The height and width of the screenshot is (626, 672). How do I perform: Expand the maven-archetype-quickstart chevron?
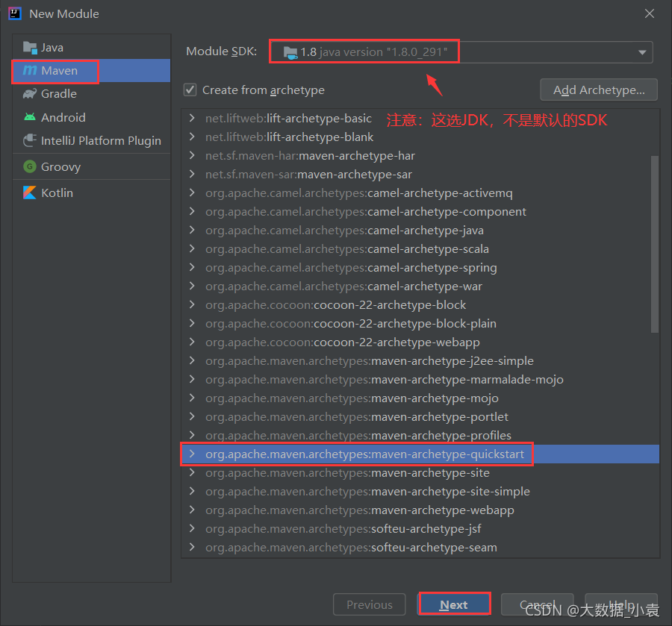click(192, 454)
